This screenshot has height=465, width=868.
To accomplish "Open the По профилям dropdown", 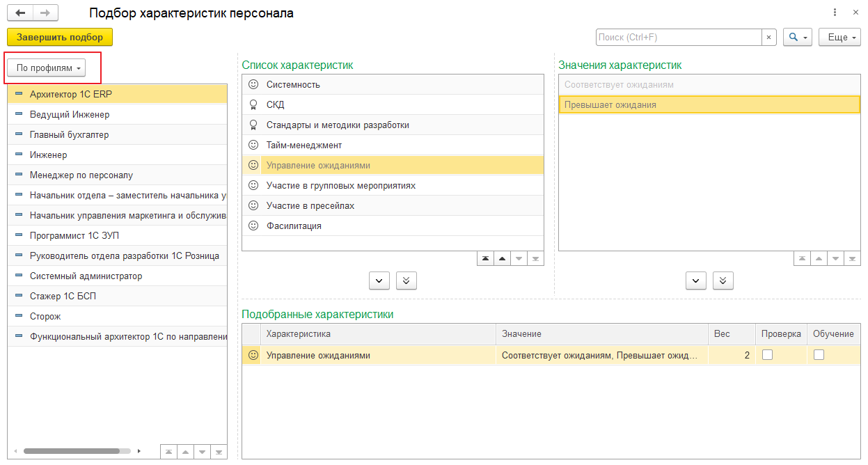I will click(x=49, y=68).
